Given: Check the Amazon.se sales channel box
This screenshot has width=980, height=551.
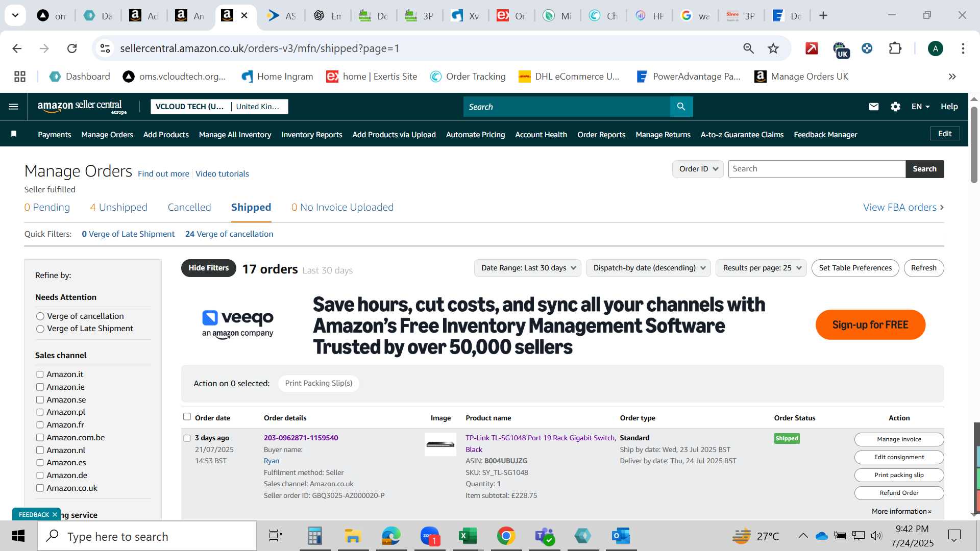Looking at the screenshot, I should (x=40, y=400).
